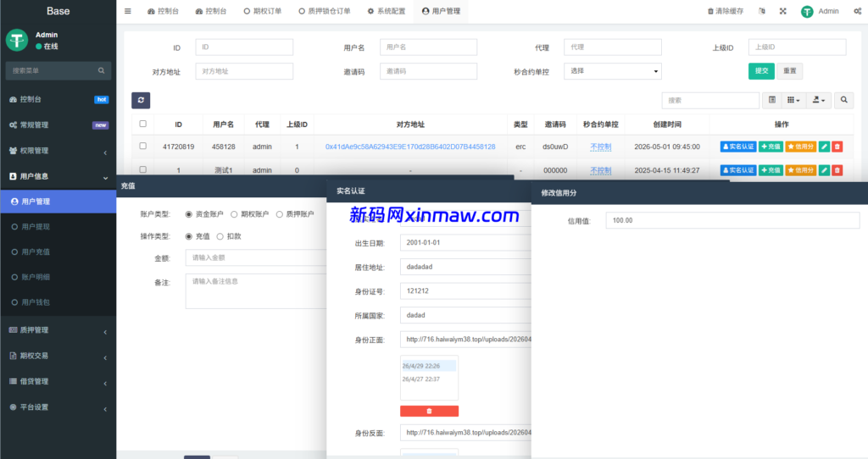The height and width of the screenshot is (459, 868).
Task: Open 用户钱包 sidebar item
Action: (58, 302)
